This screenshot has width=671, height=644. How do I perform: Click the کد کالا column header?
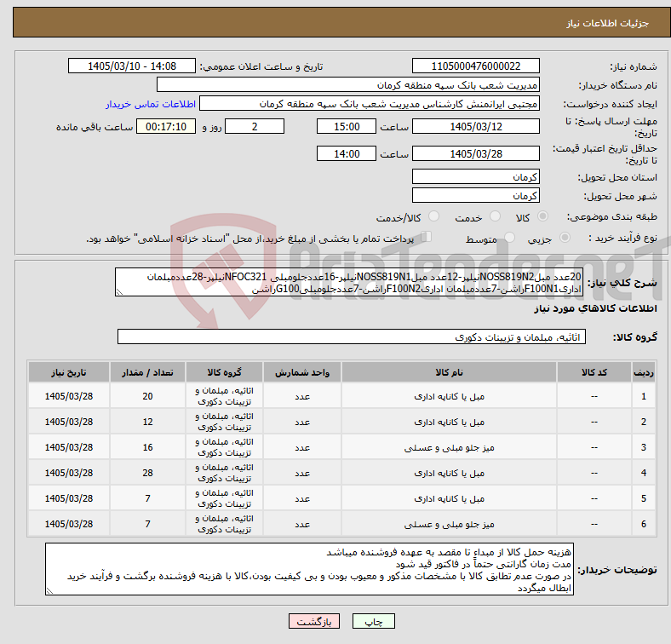pyautogui.click(x=594, y=372)
